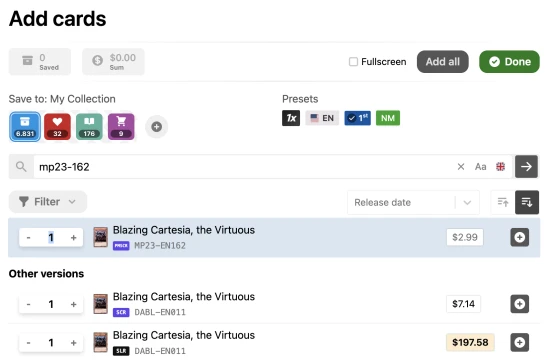Choose the green book binder icon
The width and height of the screenshot is (549, 361).
click(89, 126)
